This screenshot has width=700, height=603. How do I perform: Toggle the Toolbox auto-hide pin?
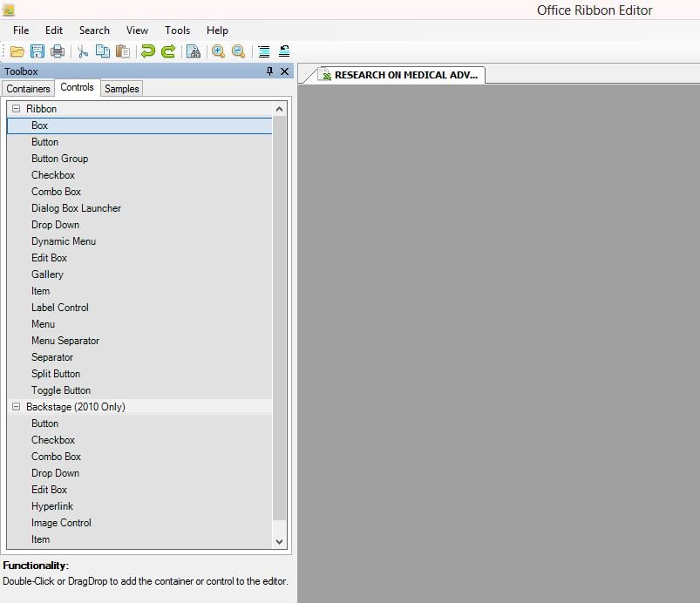click(x=269, y=71)
